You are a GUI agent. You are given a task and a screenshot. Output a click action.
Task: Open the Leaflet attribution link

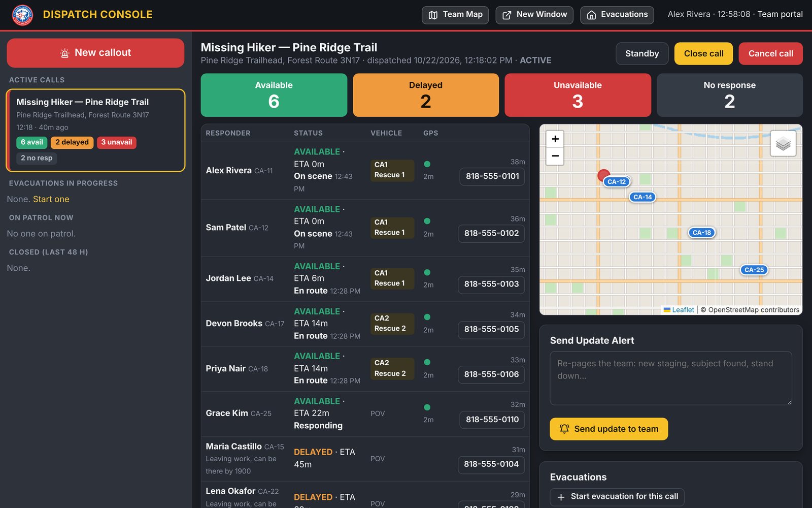point(679,310)
